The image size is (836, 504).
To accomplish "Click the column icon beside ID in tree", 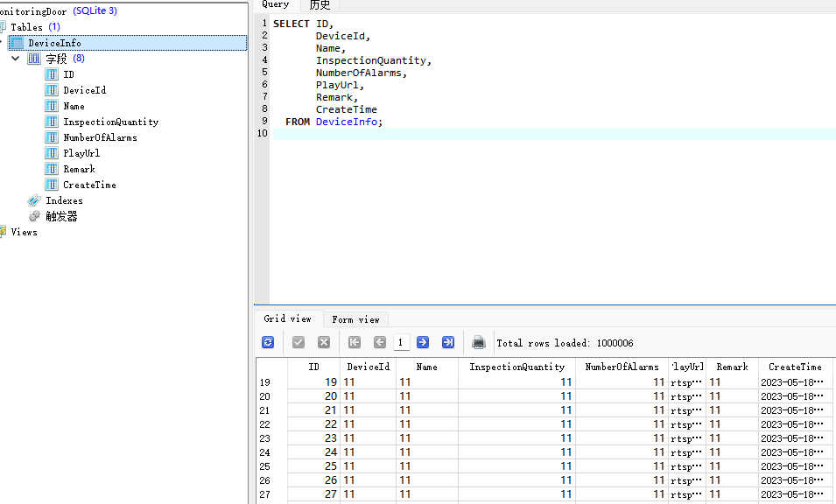I will click(x=52, y=74).
